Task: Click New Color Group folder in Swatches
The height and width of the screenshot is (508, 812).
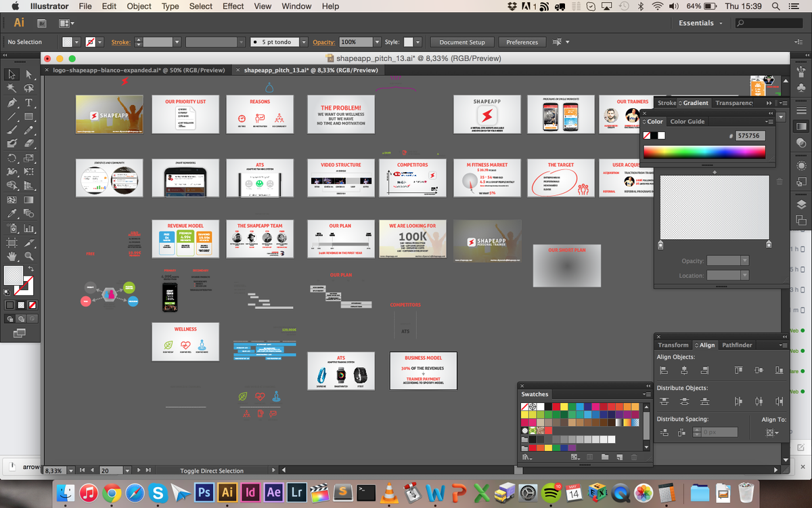Action: coord(604,457)
